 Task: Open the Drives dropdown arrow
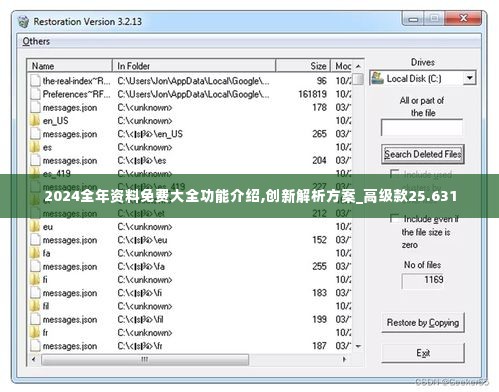(469, 78)
